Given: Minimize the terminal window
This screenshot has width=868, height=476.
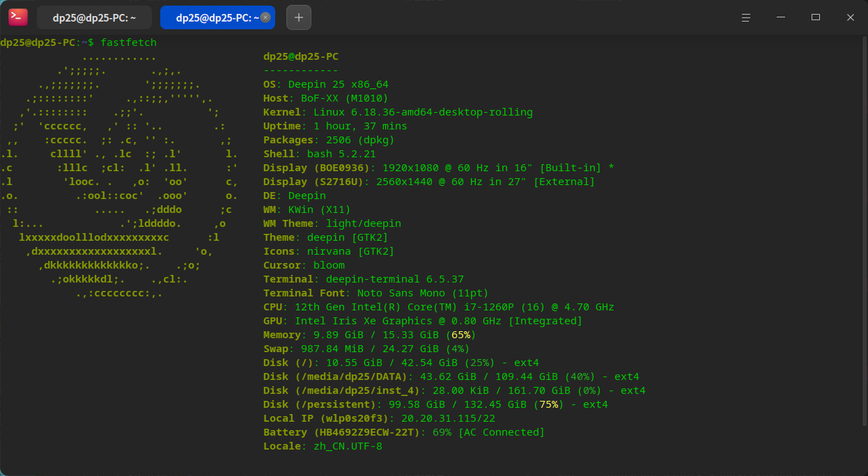Looking at the screenshot, I should point(781,17).
